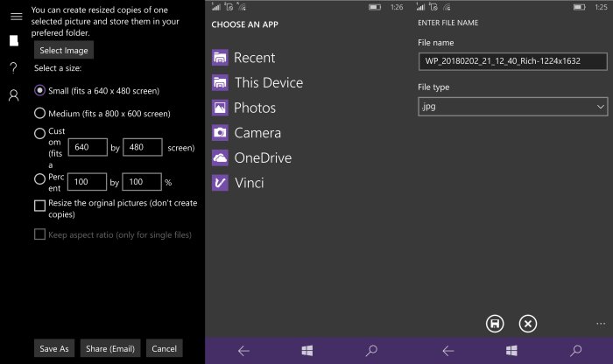
Task: Click the Photos app icon
Action: tap(220, 108)
